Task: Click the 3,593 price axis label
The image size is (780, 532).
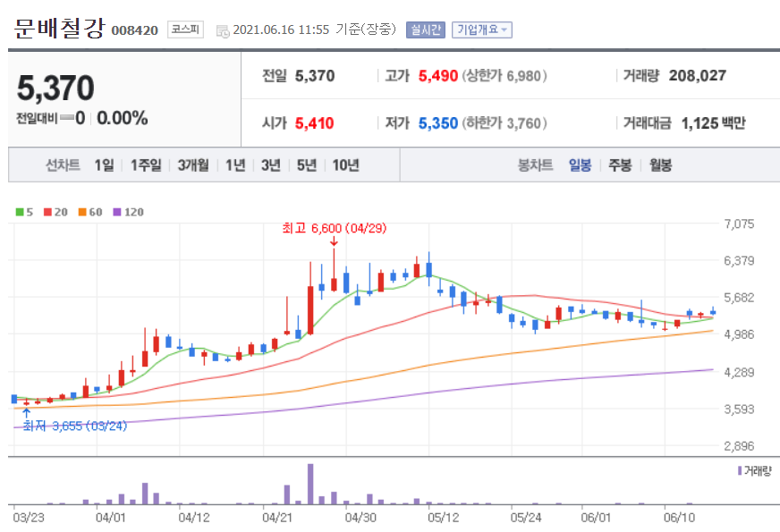Action: click(x=739, y=410)
